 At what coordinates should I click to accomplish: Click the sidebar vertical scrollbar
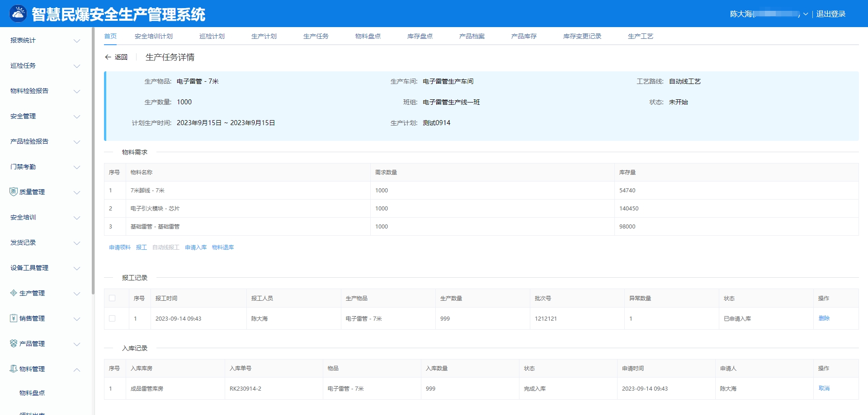point(93,161)
